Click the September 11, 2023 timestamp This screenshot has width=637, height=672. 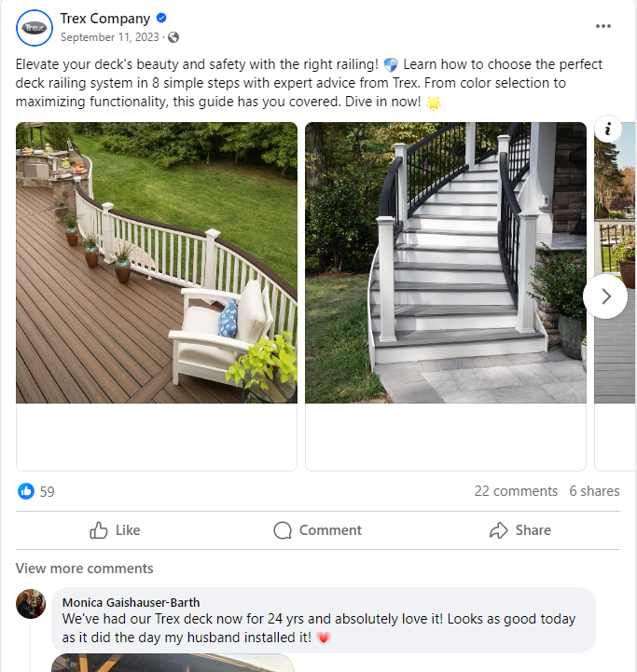tap(110, 37)
